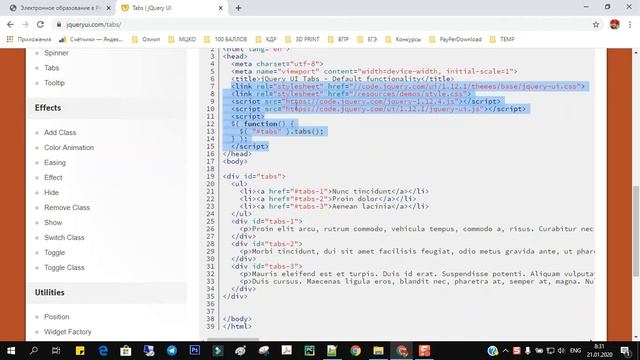Open the ЕГЭ bookmarks folder
The height and width of the screenshot is (360, 640).
coord(367,39)
